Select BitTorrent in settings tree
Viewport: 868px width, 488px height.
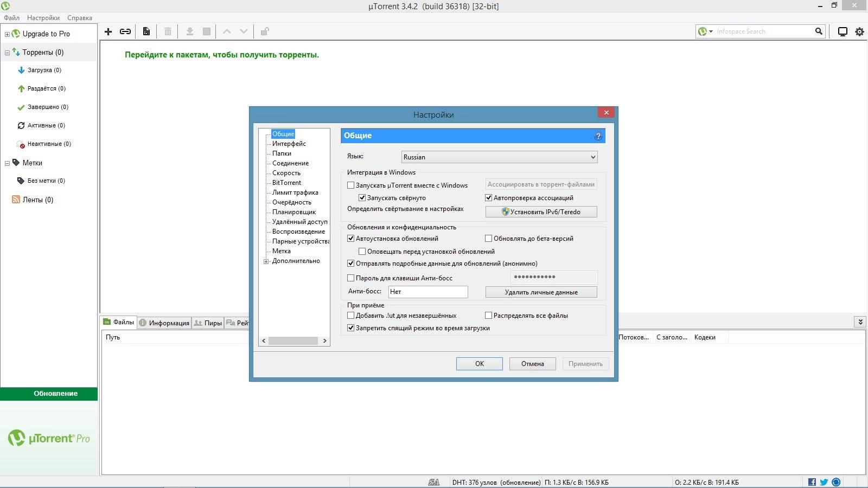[286, 183]
